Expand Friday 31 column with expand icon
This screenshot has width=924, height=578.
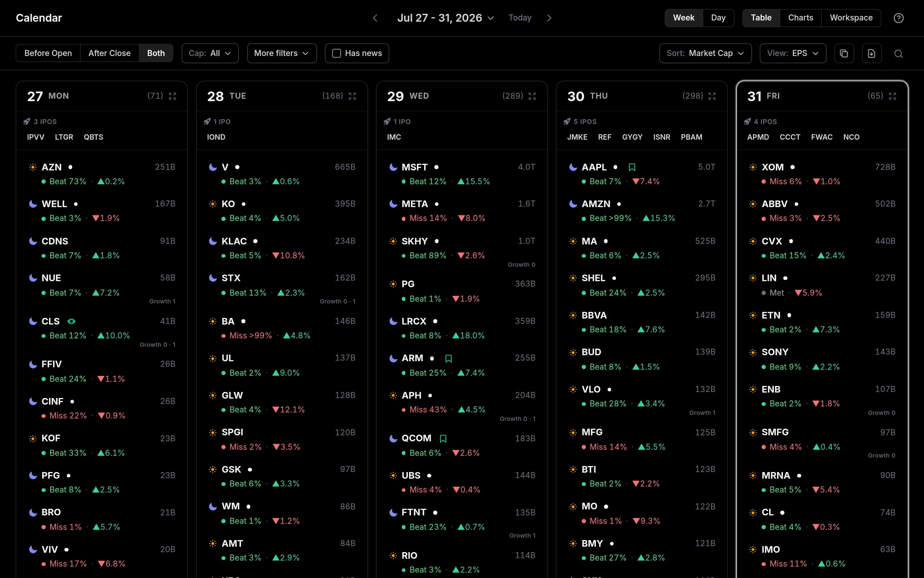tap(892, 96)
